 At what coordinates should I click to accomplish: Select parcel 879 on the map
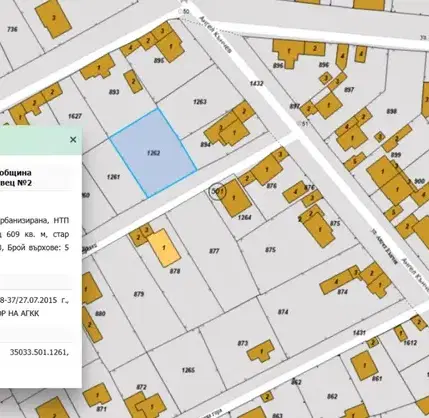coord(139,294)
